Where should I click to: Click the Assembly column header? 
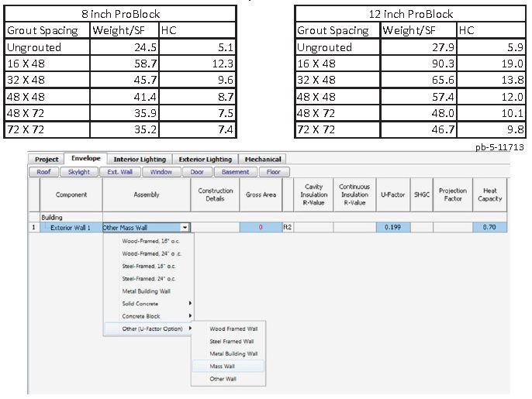(147, 194)
